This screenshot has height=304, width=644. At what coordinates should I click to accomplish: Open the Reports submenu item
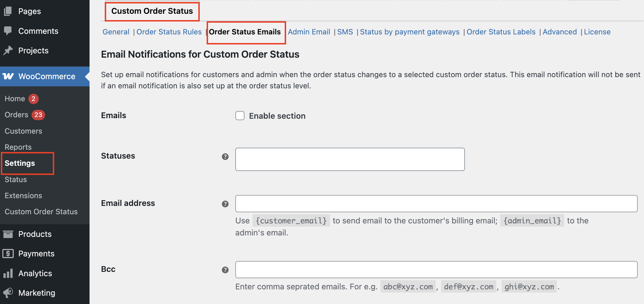click(18, 147)
